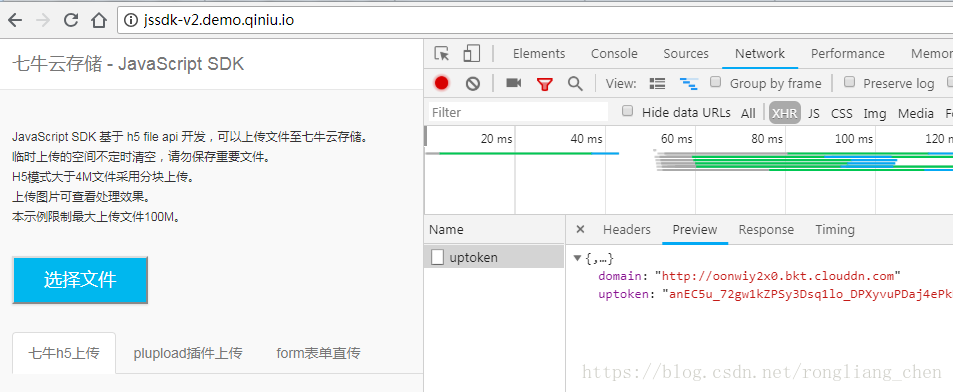Toggle the device toolbar icon
The image size is (953, 392).
[x=471, y=53]
